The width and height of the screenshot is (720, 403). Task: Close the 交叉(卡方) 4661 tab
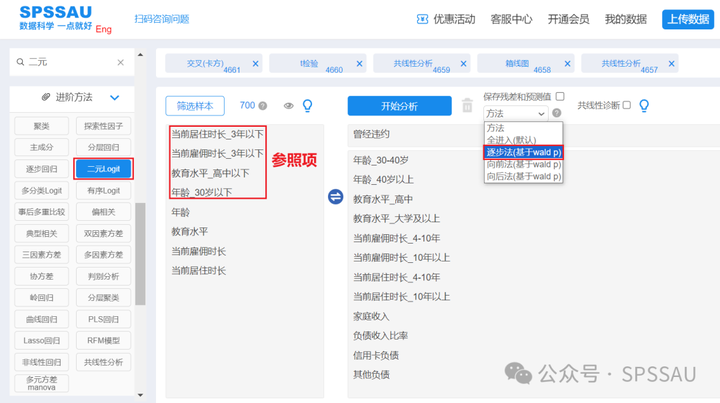(x=255, y=64)
